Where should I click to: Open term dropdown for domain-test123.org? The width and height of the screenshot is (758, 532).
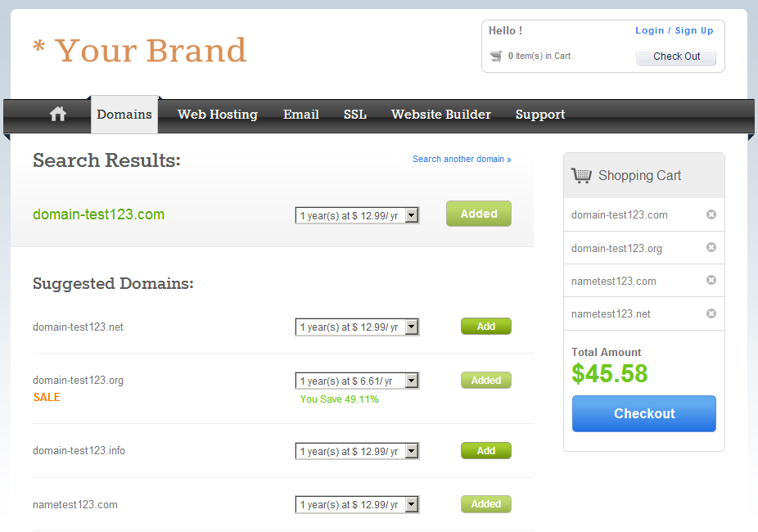[357, 381]
